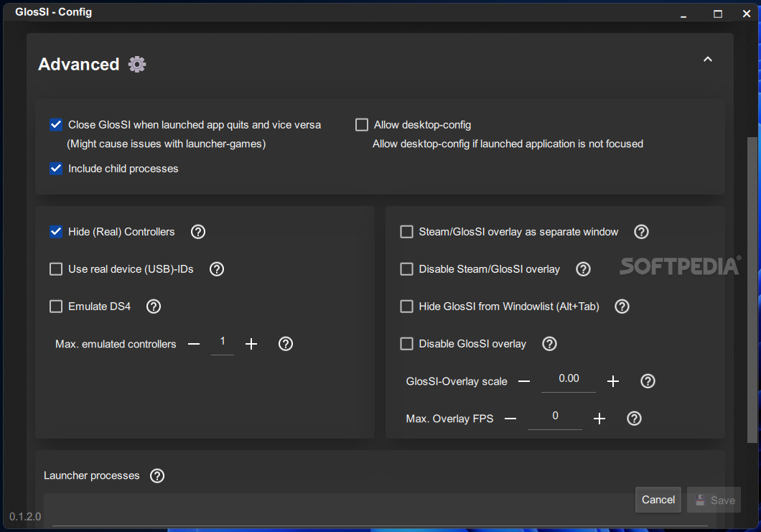Viewport: 761px width, 532px height.
Task: Open help for GlosSI-Overlay scale
Action: coord(648,381)
